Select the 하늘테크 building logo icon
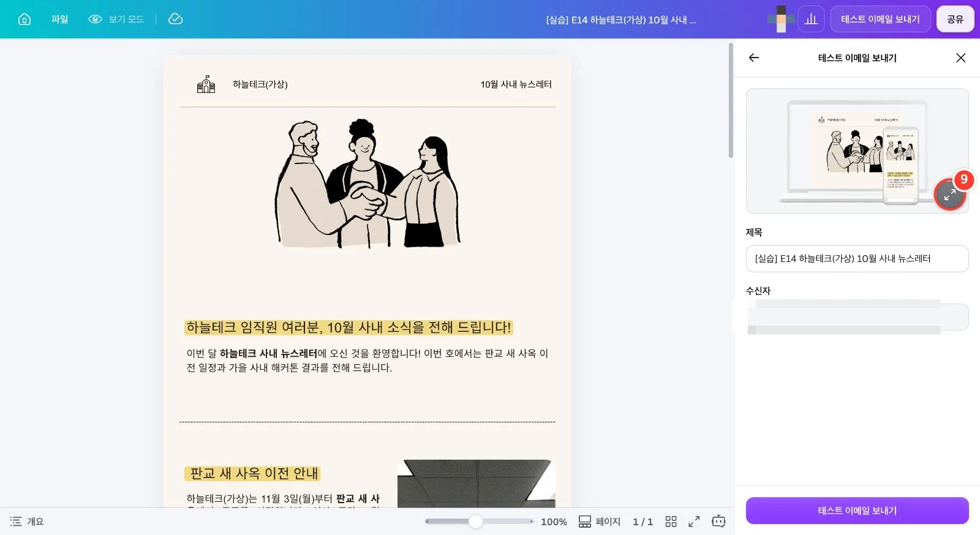The width and height of the screenshot is (980, 535). 206,84
